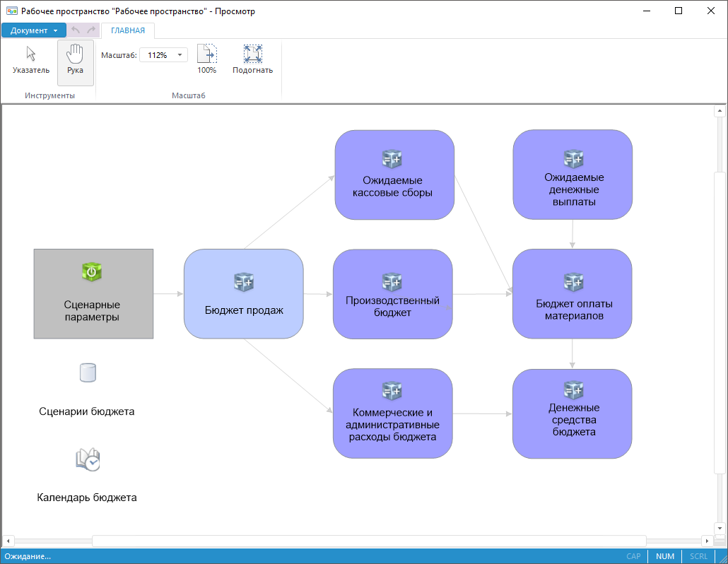The width and height of the screenshot is (728, 564).
Task: Click the horizontal scrollbar left arrow
Action: coord(8,541)
